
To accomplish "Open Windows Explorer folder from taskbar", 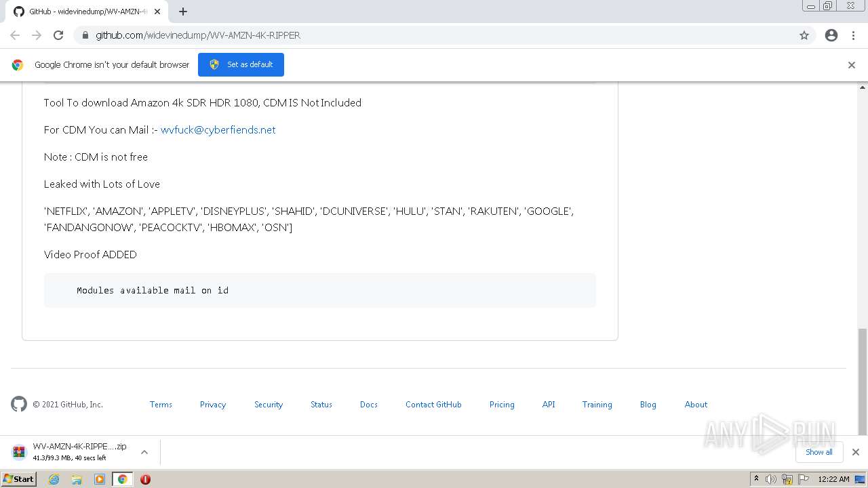I will pos(77,479).
